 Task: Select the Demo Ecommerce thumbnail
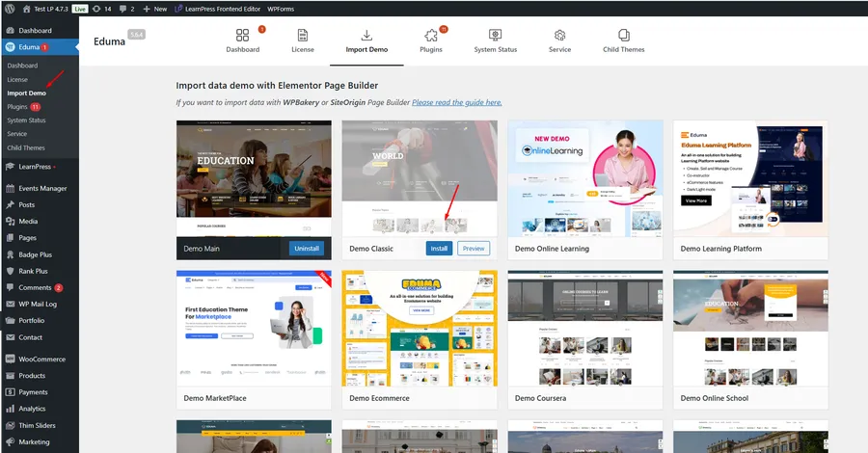420,328
